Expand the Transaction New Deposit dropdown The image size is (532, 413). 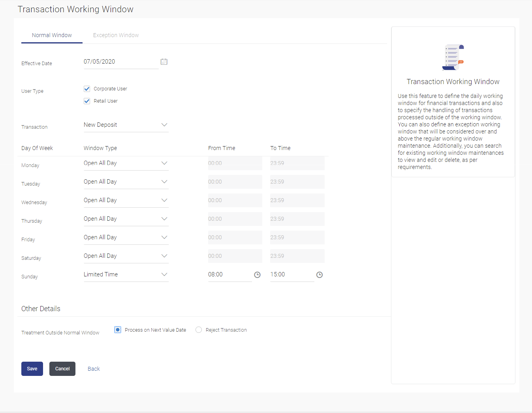[126, 125]
